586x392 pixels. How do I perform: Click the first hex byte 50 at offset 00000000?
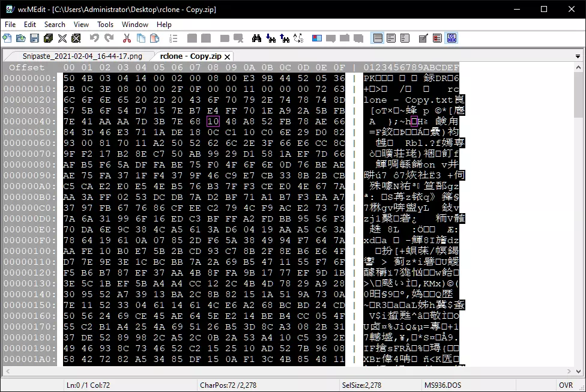click(69, 78)
